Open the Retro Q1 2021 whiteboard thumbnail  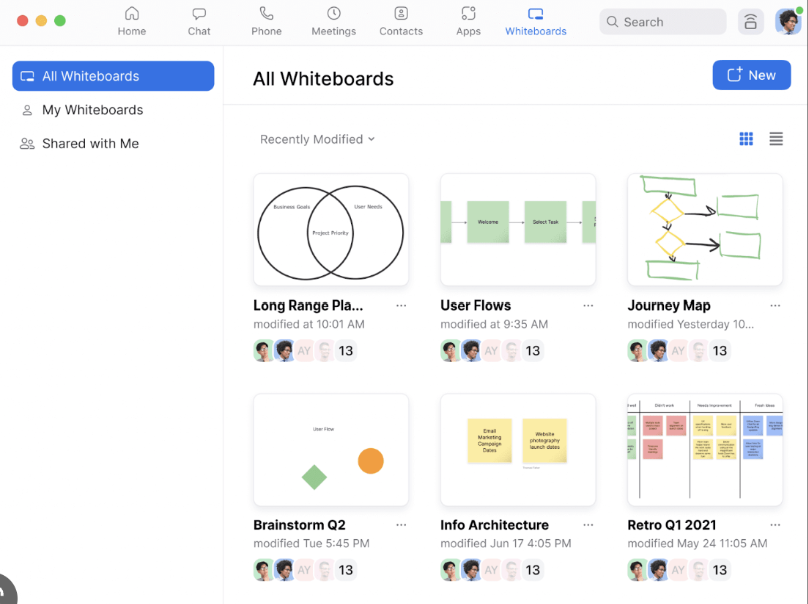(705, 449)
